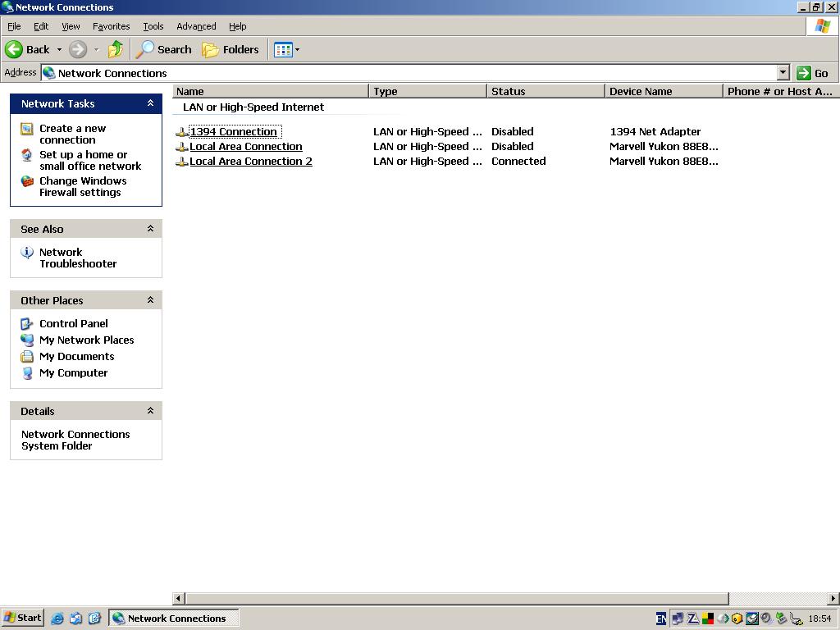The height and width of the screenshot is (630, 840).
Task: Go to Control Panel link
Action: (73, 323)
